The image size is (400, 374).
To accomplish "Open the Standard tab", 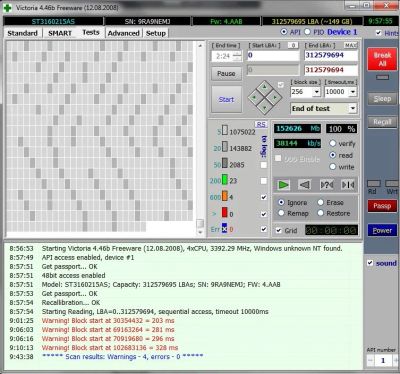I will (22, 33).
